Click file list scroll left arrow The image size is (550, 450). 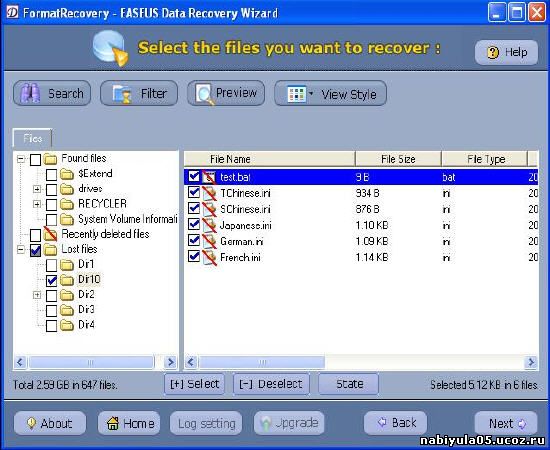click(x=191, y=362)
